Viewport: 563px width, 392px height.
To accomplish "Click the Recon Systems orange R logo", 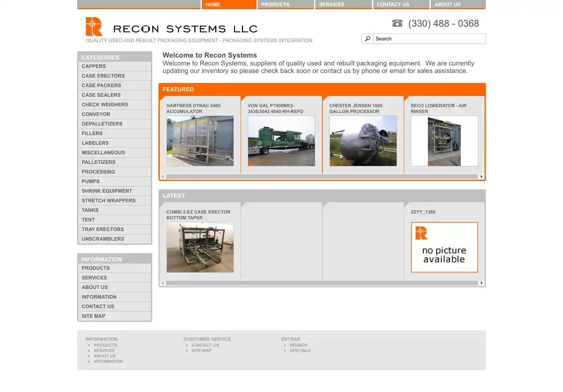I will [x=94, y=27].
